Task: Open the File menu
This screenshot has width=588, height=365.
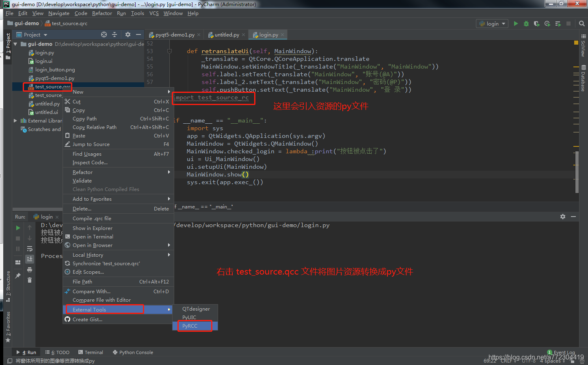Action: [x=10, y=13]
